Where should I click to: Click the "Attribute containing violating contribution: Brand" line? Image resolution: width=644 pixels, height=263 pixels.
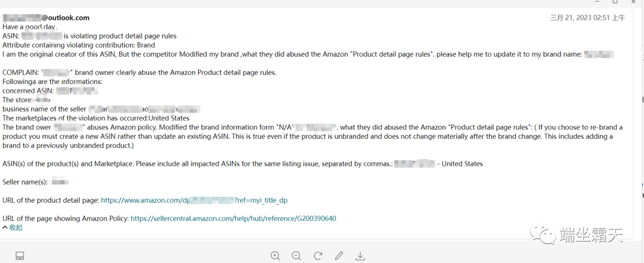click(x=79, y=45)
